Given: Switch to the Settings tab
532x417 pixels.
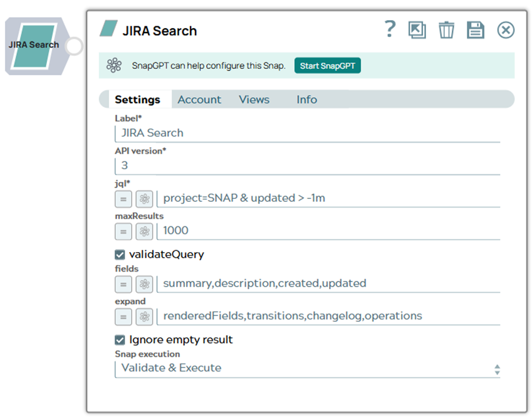Looking at the screenshot, I should [x=137, y=100].
